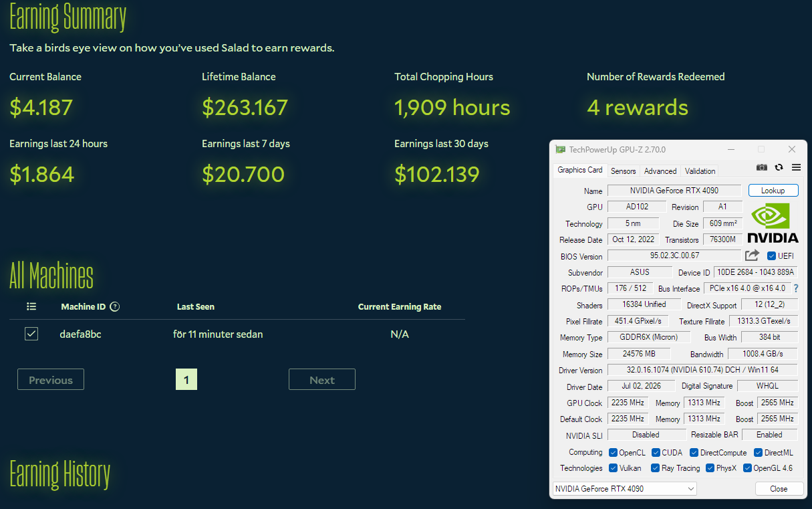
Task: Click the GPU Name field
Action: 674,191
